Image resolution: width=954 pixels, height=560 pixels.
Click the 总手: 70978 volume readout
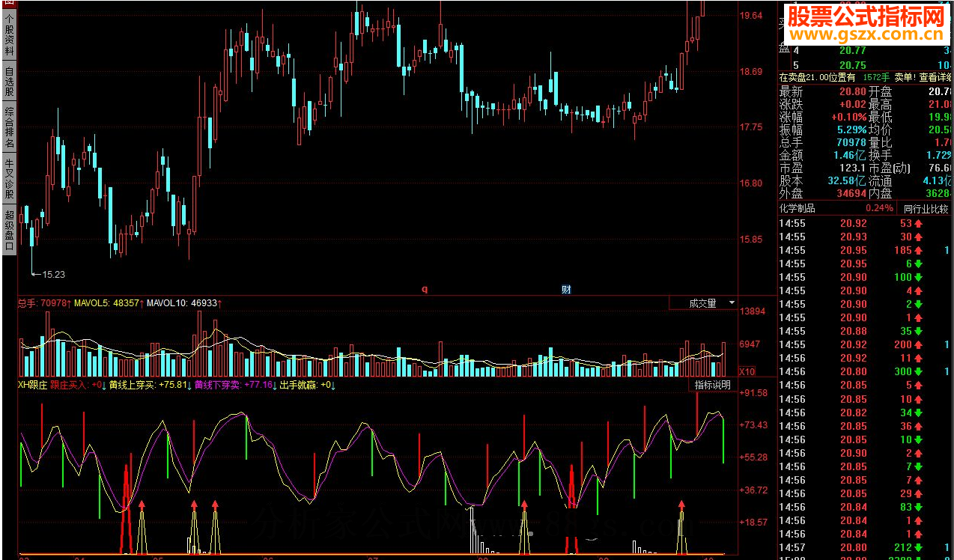[x=44, y=303]
